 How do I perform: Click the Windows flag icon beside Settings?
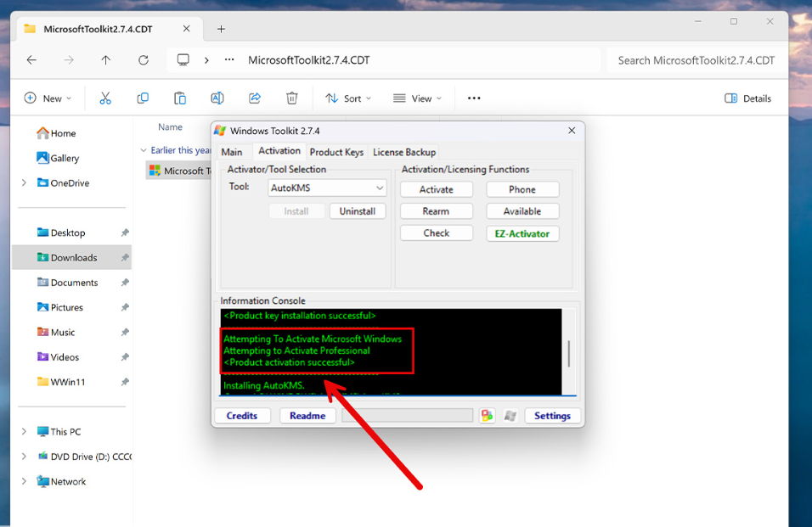click(x=510, y=416)
